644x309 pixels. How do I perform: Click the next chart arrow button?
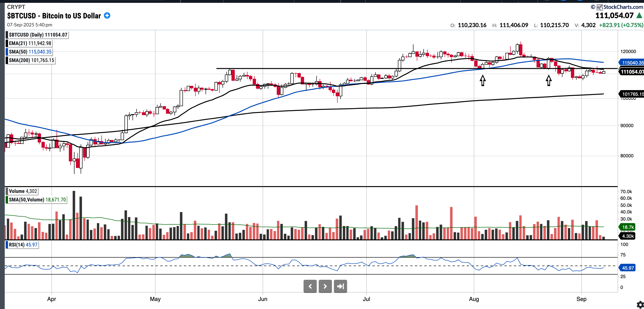tap(325, 286)
